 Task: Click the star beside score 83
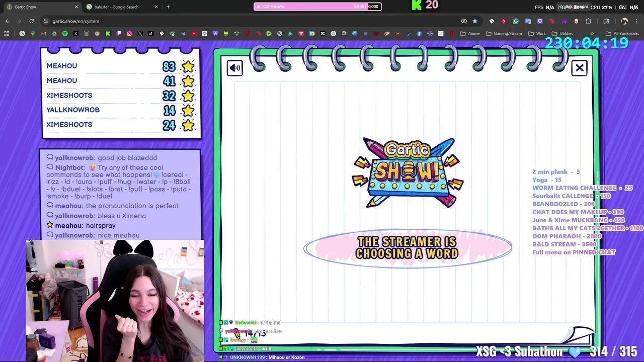pos(188,66)
